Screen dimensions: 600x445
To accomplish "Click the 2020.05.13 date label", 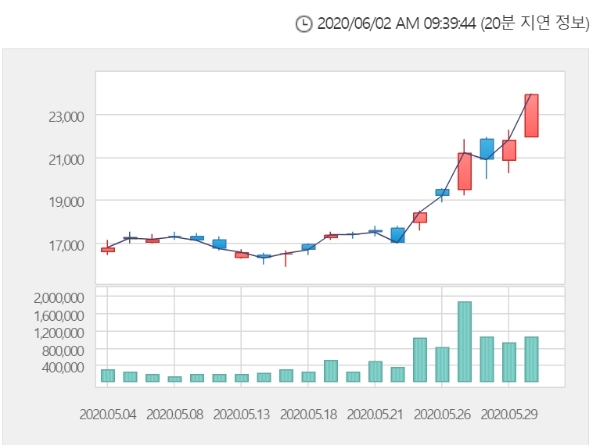I will [241, 414].
